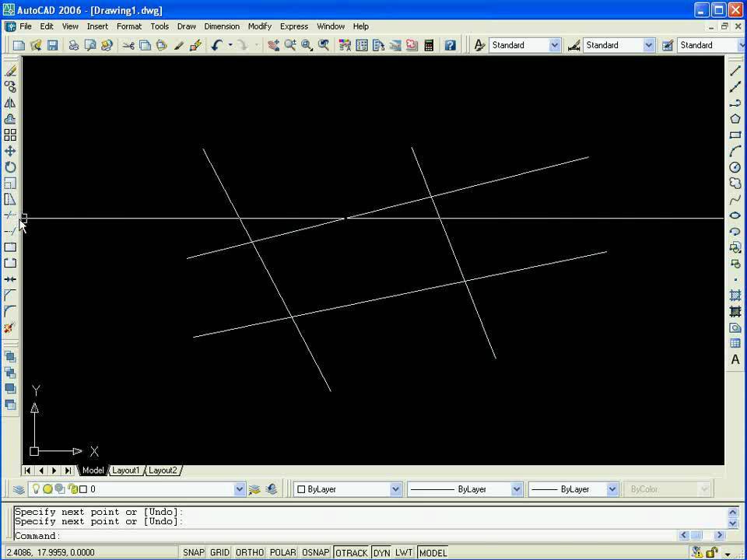Viewport: 747px width, 560px height.
Task: Toggle ORTHO mode in status bar
Action: pos(250,552)
